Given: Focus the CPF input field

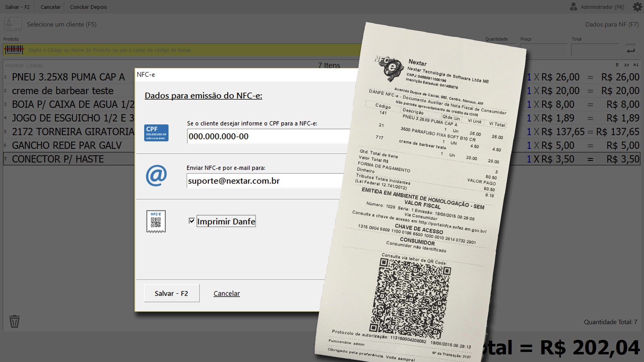Looking at the screenshot, I should tap(268, 136).
